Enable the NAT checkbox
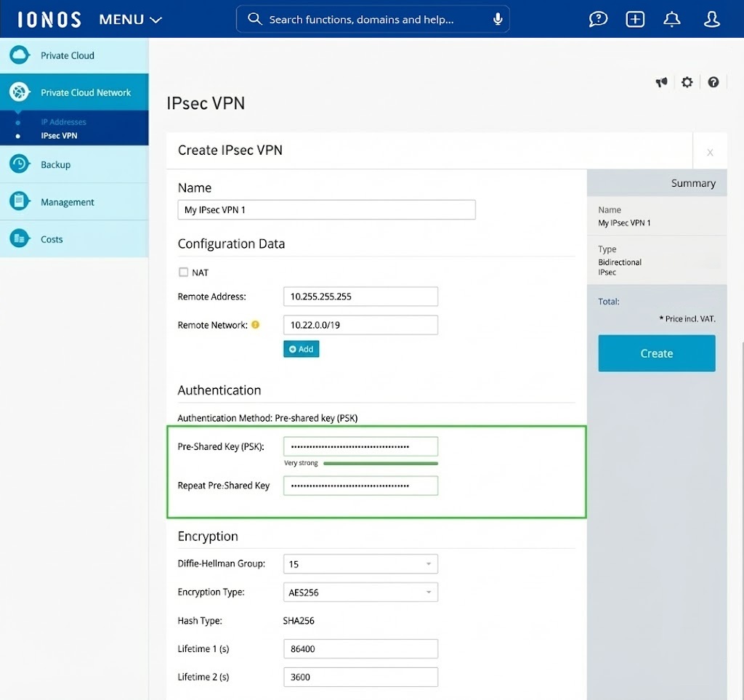 coord(182,272)
